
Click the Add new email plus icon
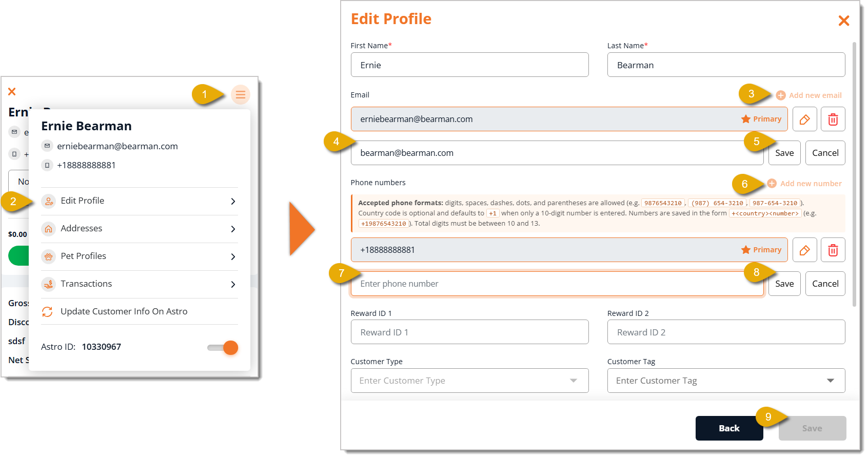pyautogui.click(x=781, y=95)
